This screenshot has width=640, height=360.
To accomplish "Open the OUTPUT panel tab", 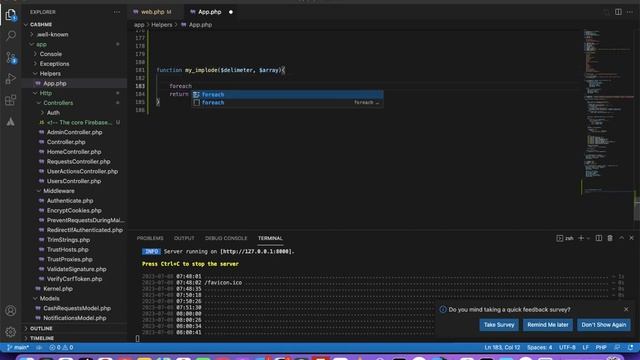I will coord(184,238).
